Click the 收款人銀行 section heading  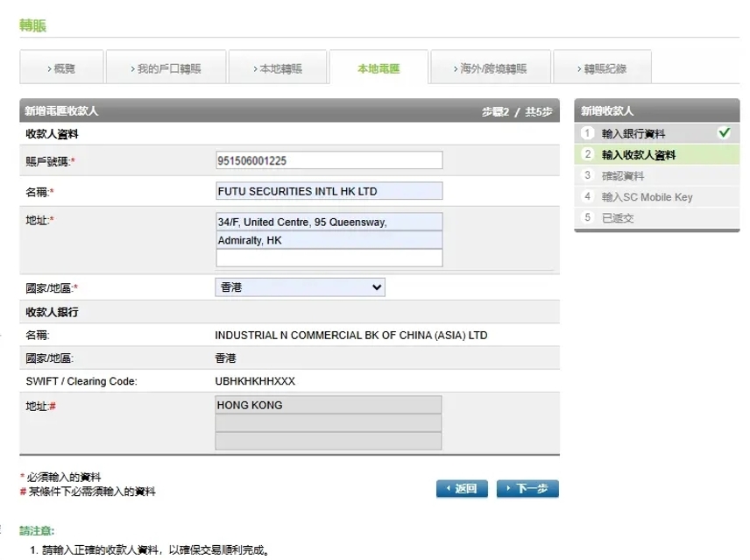pyautogui.click(x=52, y=312)
